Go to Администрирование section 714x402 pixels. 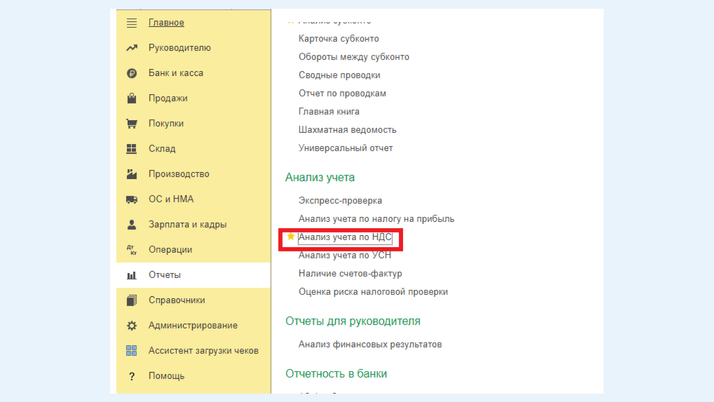click(x=193, y=326)
